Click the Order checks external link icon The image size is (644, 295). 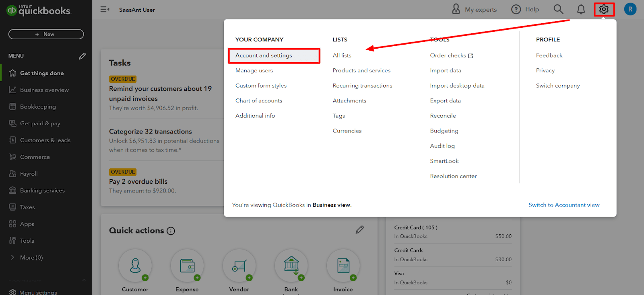click(471, 56)
